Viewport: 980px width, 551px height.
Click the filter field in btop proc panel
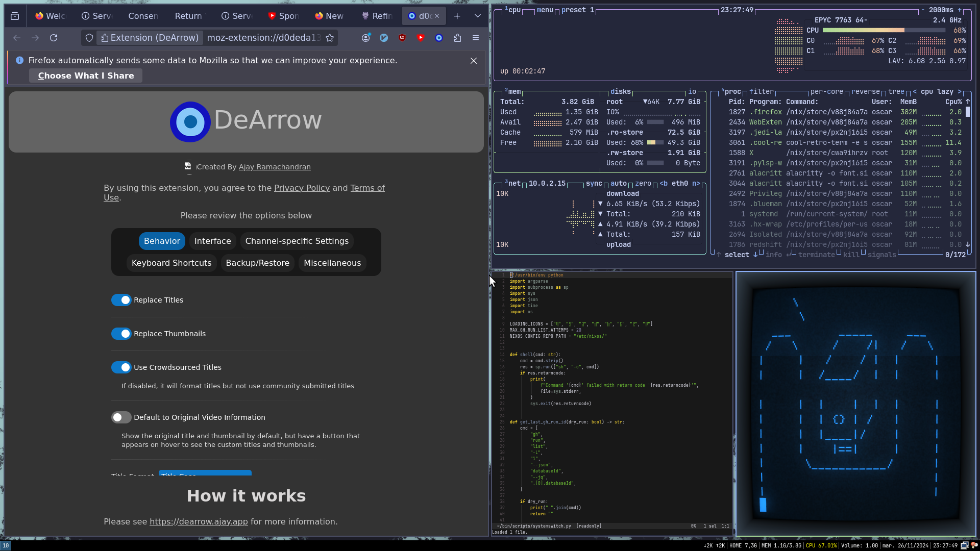pyautogui.click(x=762, y=92)
